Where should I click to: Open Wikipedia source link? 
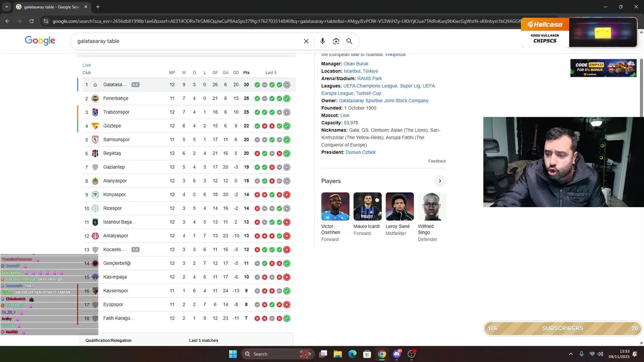(x=395, y=54)
